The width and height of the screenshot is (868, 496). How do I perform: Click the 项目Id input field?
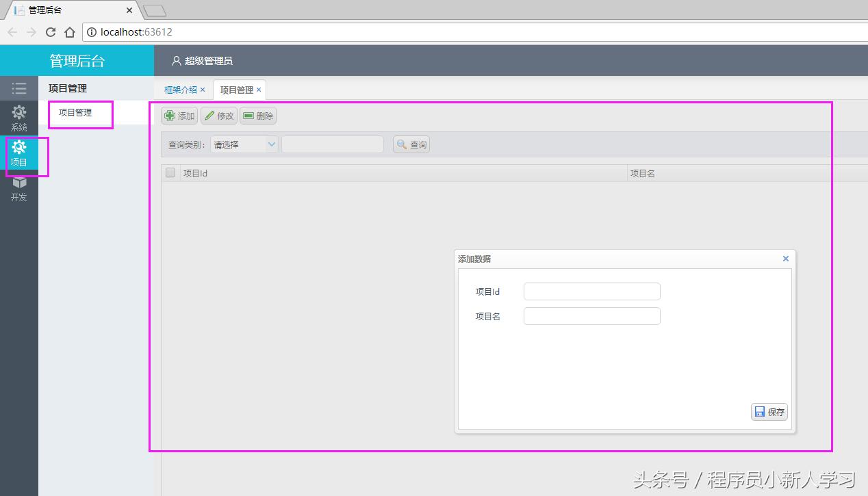pos(591,291)
